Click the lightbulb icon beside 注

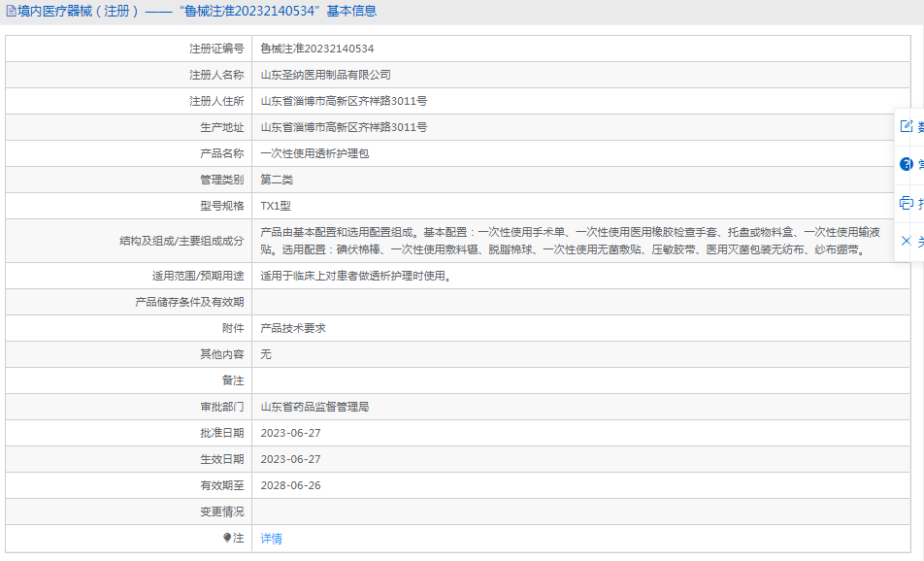coord(227,538)
